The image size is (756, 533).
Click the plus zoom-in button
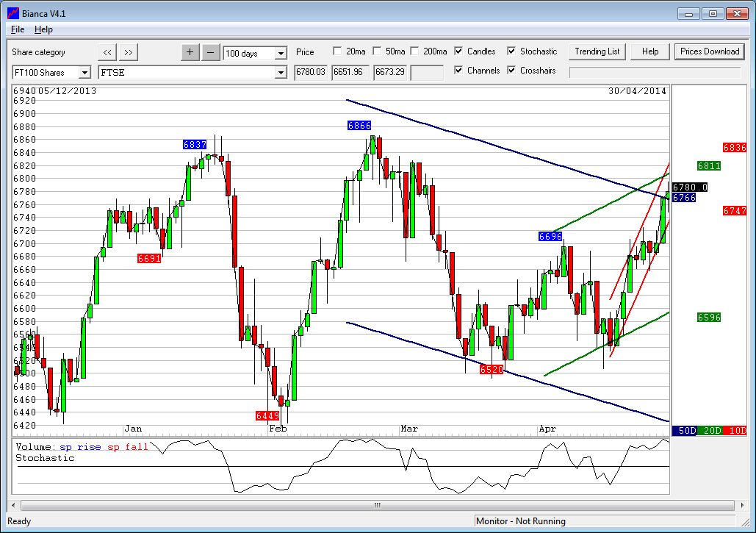click(190, 51)
